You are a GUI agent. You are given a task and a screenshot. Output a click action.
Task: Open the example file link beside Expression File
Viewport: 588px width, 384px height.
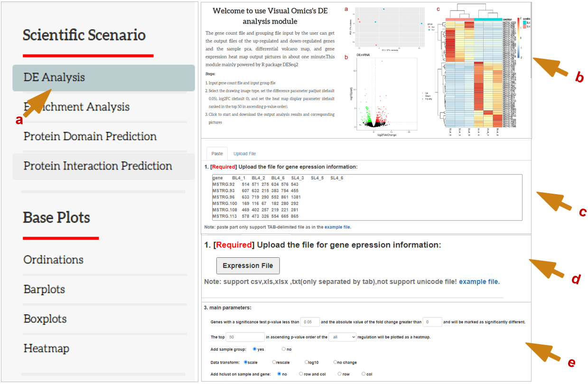(479, 281)
